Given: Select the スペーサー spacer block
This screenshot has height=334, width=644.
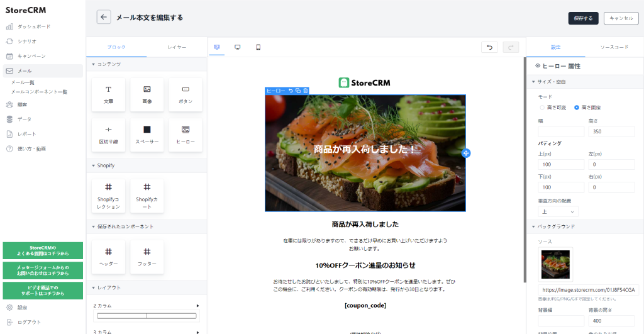Looking at the screenshot, I should [147, 135].
